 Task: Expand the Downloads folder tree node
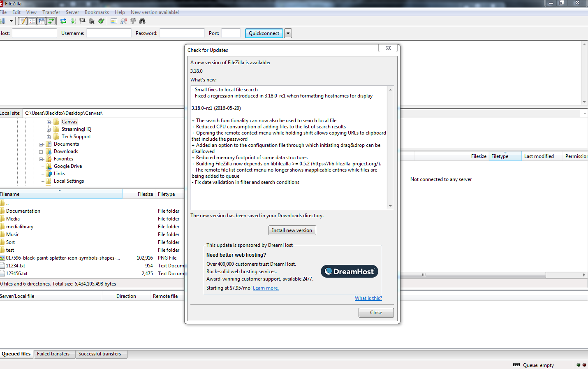(41, 152)
